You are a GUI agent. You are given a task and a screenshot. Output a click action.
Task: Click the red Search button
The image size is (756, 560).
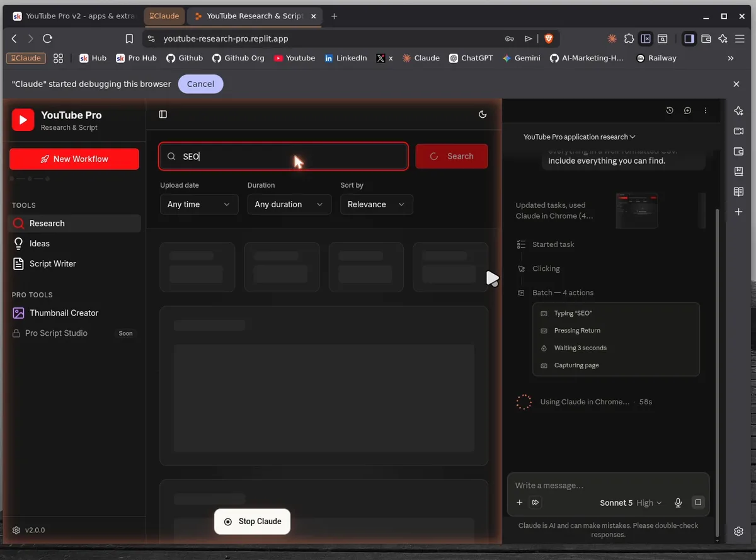[x=452, y=156]
